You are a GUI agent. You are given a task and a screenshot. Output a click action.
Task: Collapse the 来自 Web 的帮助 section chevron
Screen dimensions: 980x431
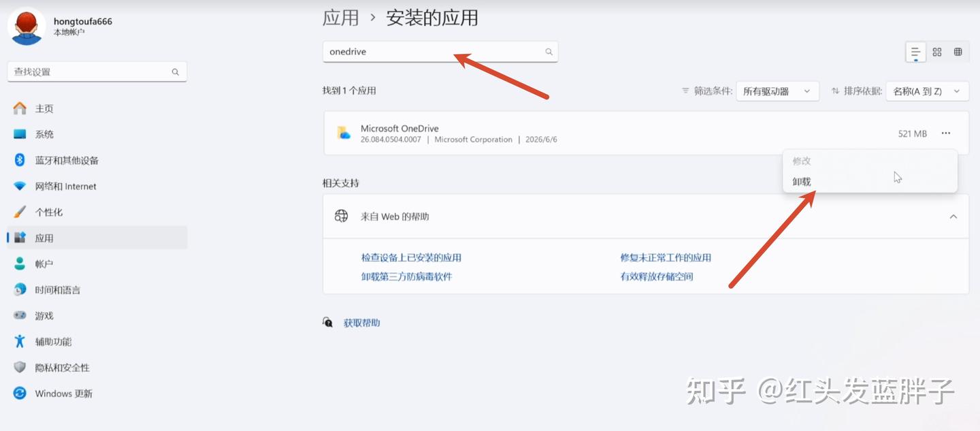click(953, 217)
